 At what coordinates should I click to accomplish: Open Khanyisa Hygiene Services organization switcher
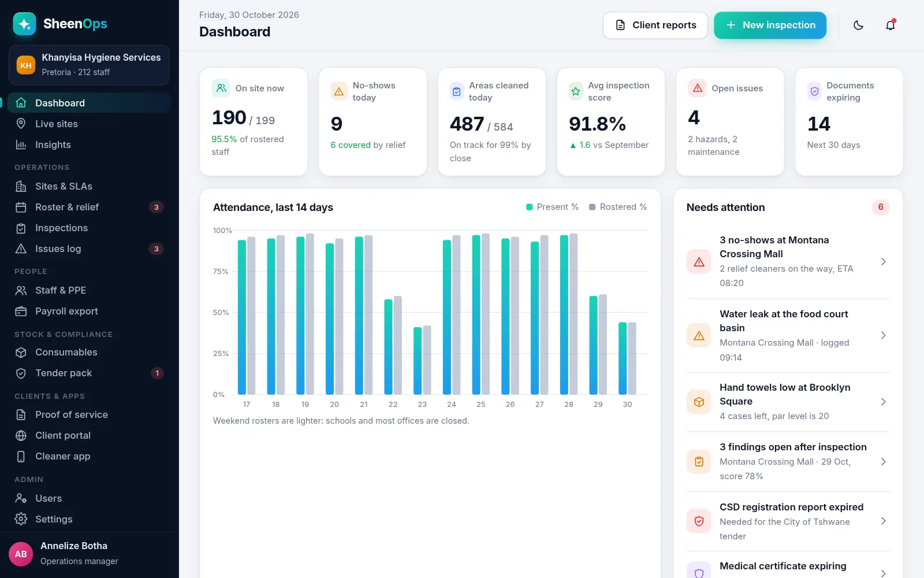click(89, 65)
